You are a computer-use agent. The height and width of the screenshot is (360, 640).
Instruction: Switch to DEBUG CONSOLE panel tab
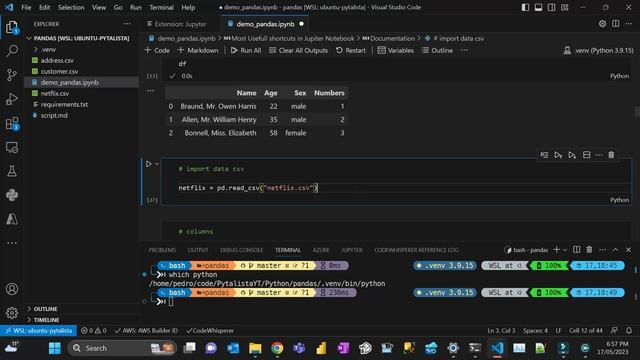pyautogui.click(x=242, y=250)
